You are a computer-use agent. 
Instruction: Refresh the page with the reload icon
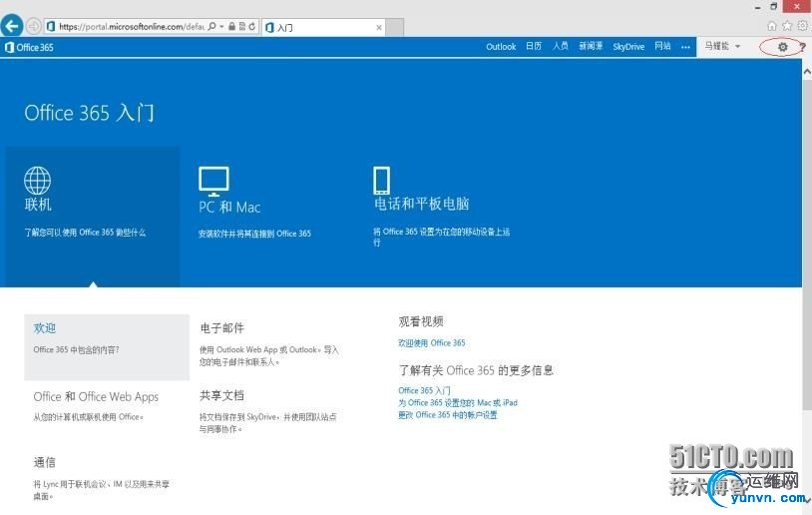point(251,26)
